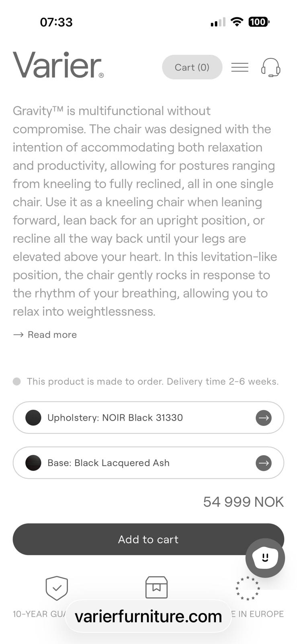The height and width of the screenshot is (644, 297).
Task: Open Cart (0)
Action: pos(192,67)
